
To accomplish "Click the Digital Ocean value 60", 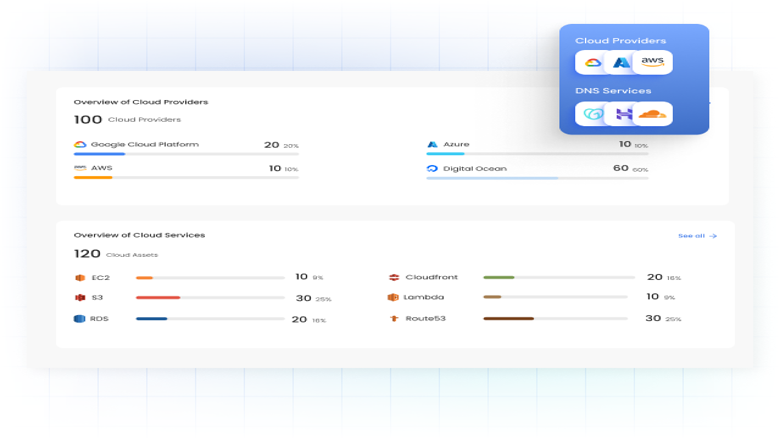I will 620,168.
